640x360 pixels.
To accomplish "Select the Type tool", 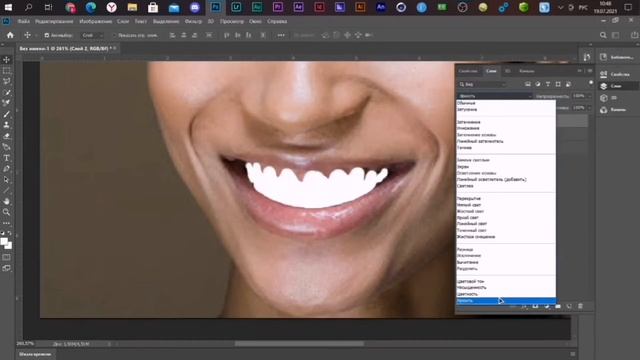I will 7,158.
